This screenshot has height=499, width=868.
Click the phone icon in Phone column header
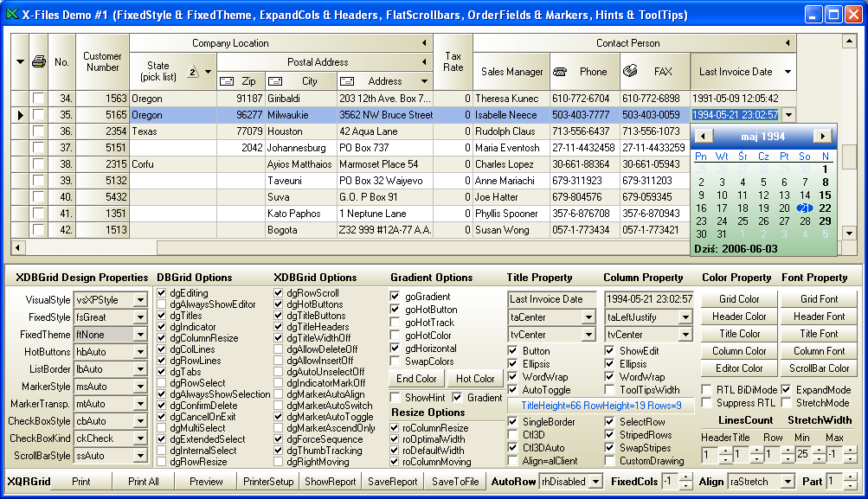click(x=560, y=72)
